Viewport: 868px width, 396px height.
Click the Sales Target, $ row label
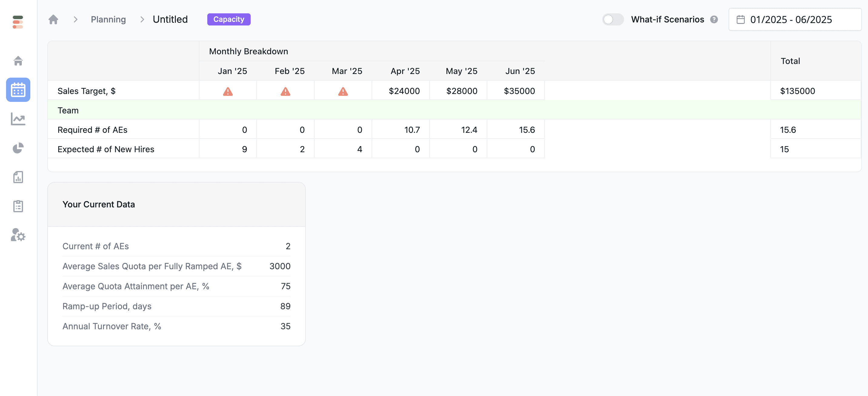[x=86, y=91]
